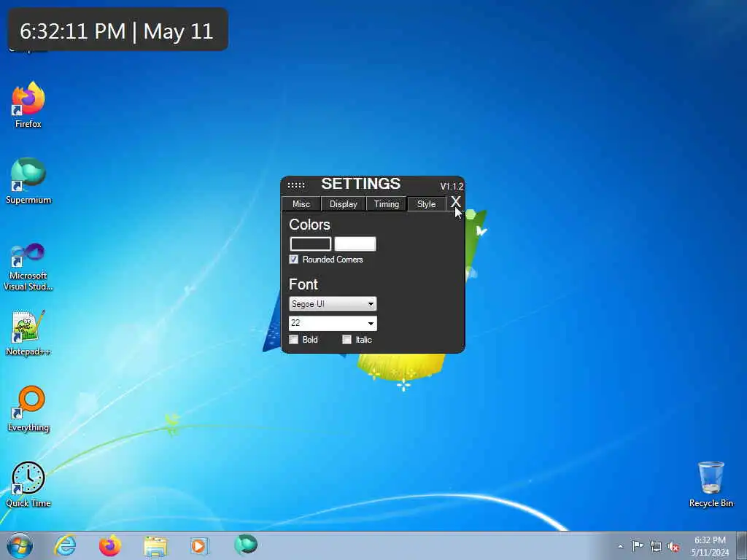Switch to Timing tab

[x=387, y=204]
